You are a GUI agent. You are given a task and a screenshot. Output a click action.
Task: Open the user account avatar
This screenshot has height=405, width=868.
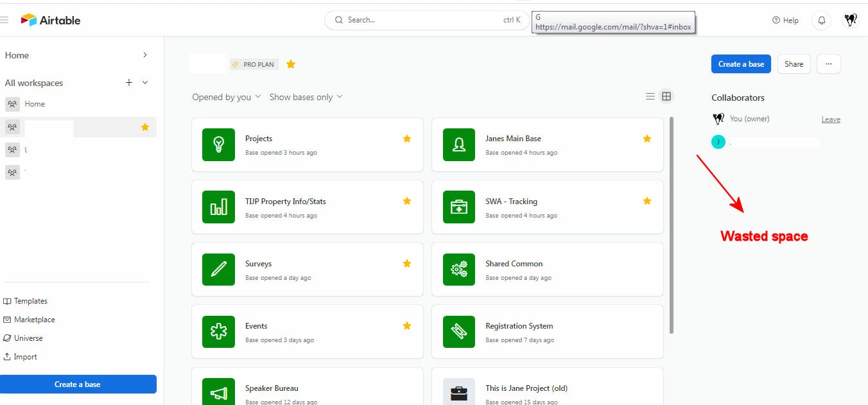point(851,21)
